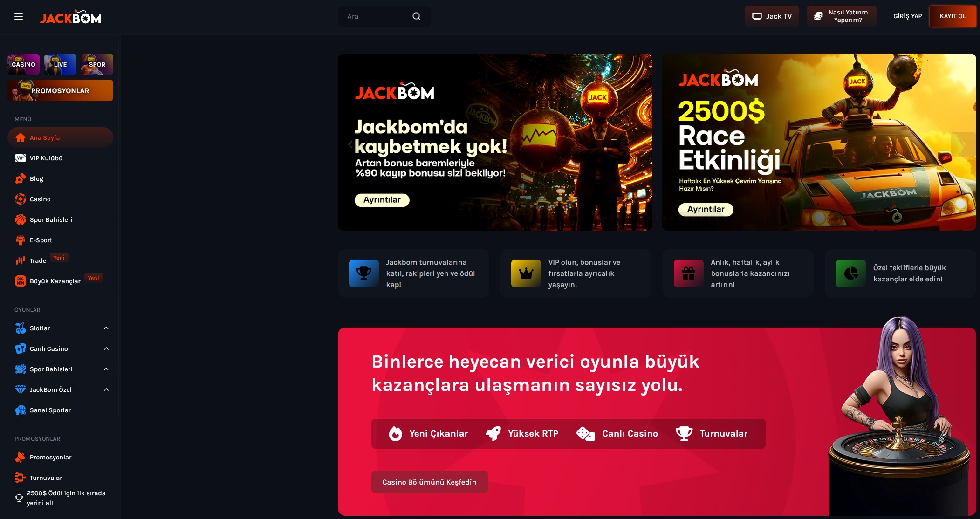Viewport: 980px width, 519px height.
Task: Click Ayrıntılar on the Race Etkinliği banner
Action: pos(706,210)
